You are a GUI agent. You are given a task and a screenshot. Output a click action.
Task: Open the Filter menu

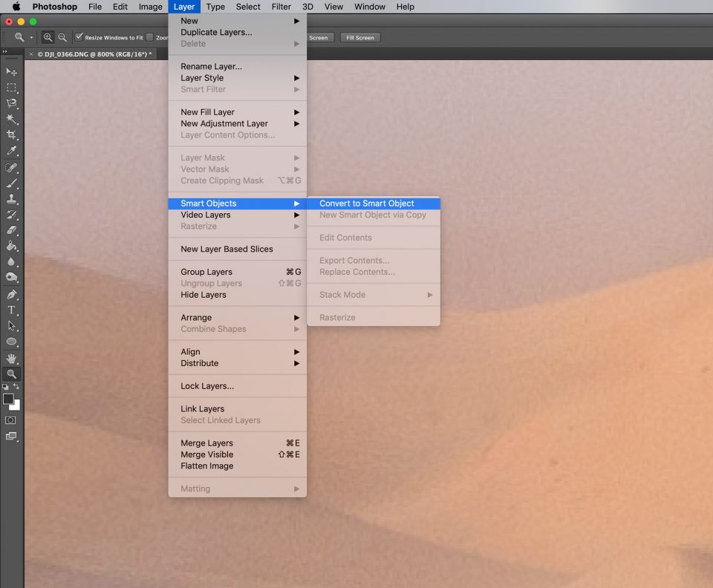coord(281,7)
